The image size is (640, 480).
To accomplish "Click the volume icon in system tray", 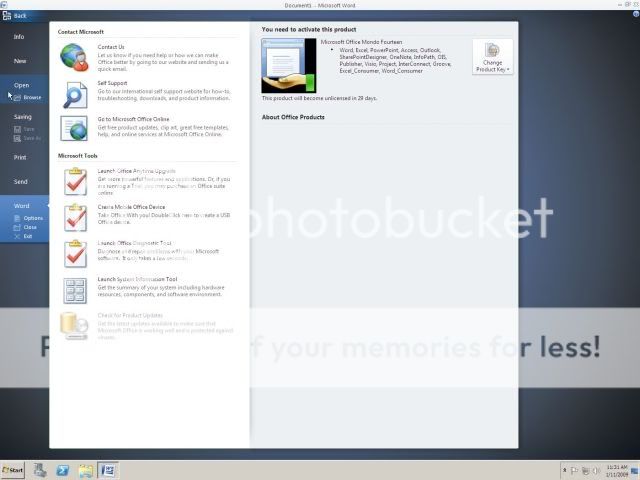I will (x=596, y=471).
